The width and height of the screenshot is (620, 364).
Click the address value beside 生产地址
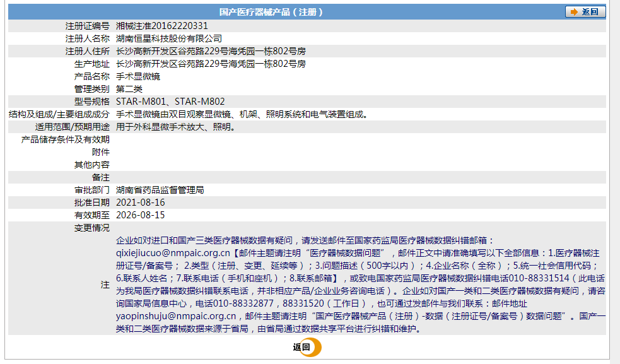(x=211, y=64)
